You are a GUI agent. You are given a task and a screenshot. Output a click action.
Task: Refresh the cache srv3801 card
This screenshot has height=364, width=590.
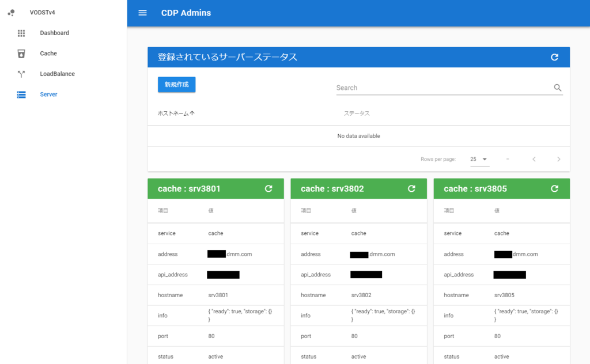pyautogui.click(x=268, y=188)
